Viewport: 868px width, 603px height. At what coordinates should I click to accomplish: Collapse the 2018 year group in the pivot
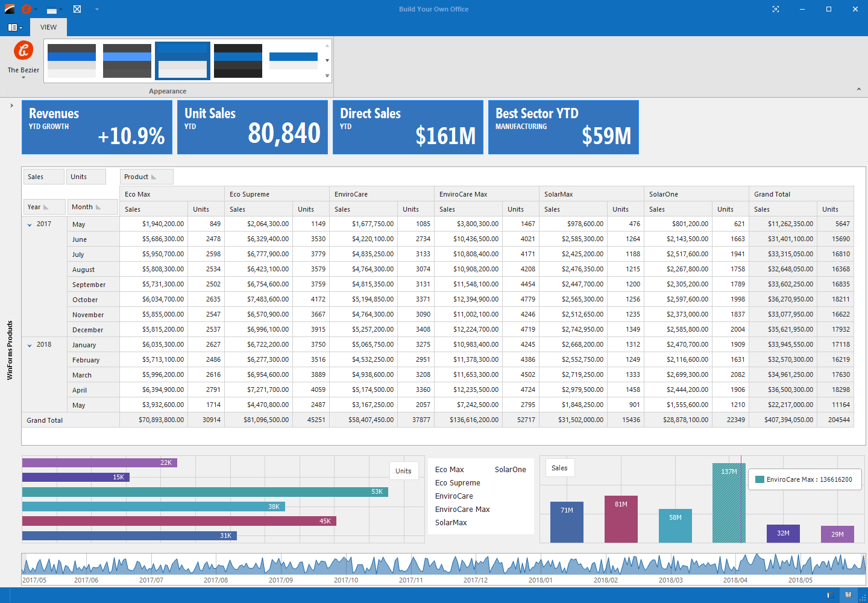pos(30,344)
